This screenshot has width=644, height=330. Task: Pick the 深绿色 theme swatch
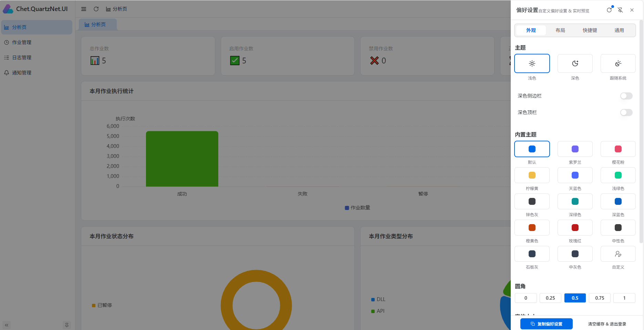(575, 201)
